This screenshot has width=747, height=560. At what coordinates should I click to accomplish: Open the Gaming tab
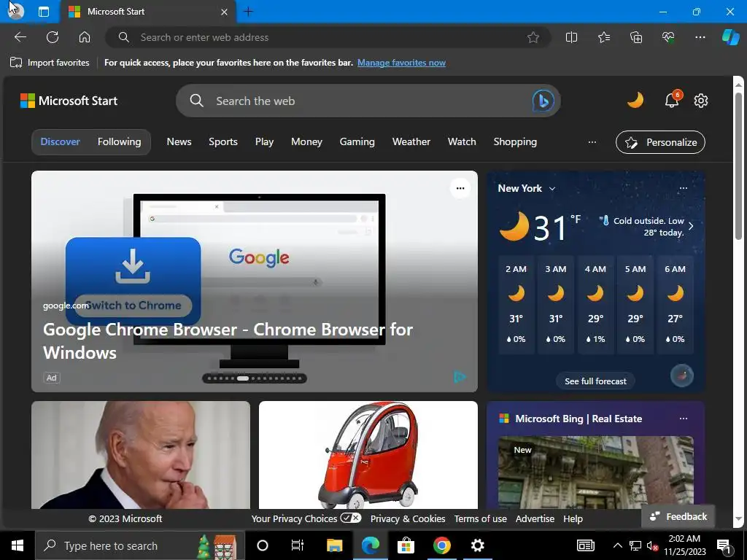pyautogui.click(x=357, y=142)
